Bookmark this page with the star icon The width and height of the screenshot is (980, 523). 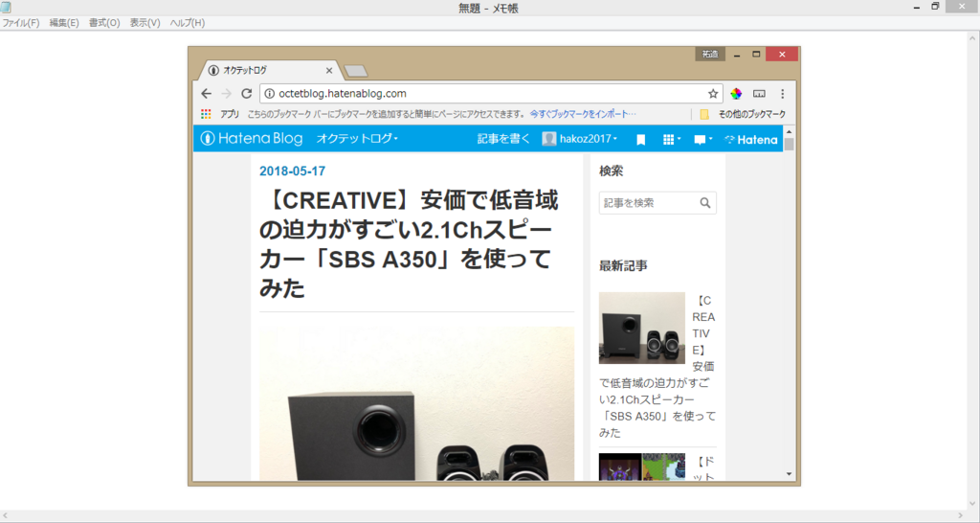(712, 94)
